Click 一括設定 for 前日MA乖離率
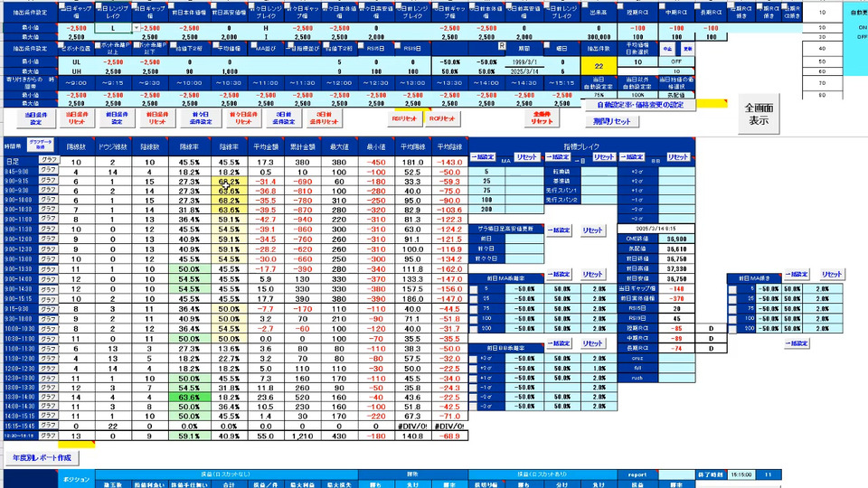The image size is (868, 488). point(559,275)
